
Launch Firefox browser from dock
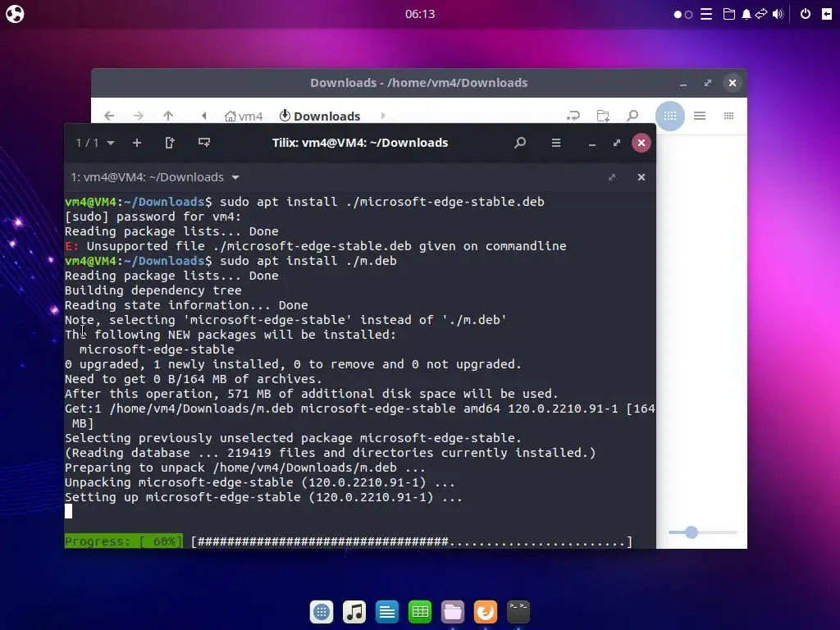486,612
